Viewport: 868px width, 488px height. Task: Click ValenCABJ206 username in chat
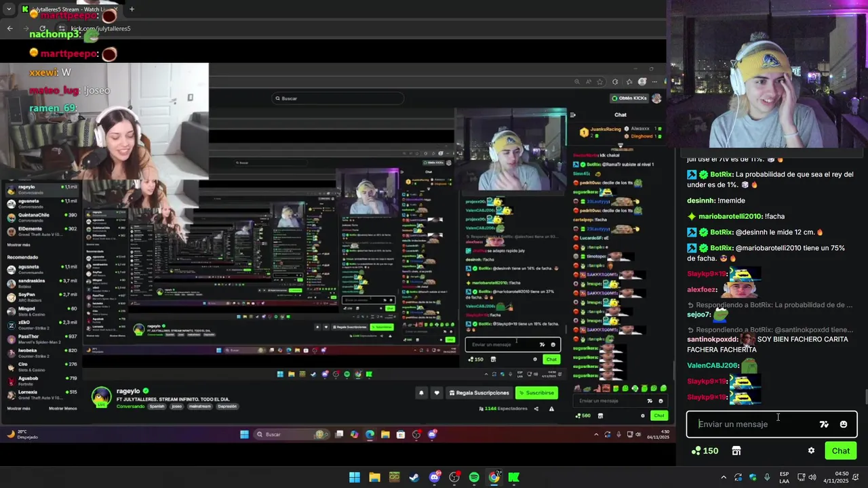pos(712,366)
